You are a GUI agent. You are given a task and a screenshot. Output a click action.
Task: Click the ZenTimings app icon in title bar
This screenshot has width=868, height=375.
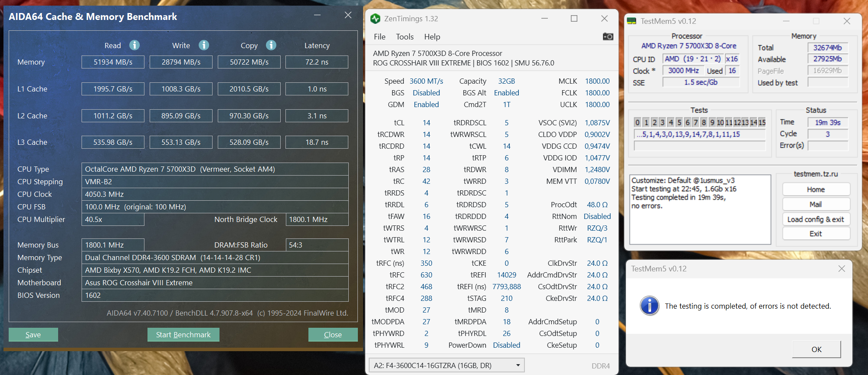click(375, 19)
